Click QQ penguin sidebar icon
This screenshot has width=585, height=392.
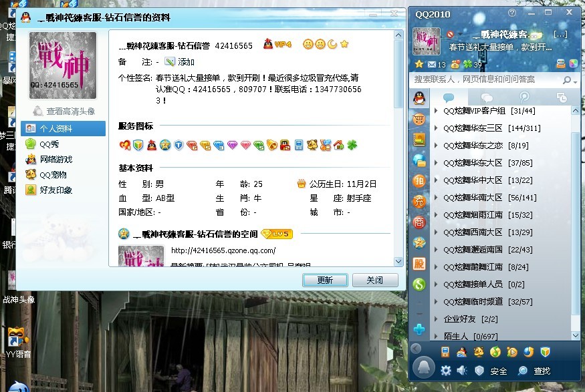pos(419,98)
